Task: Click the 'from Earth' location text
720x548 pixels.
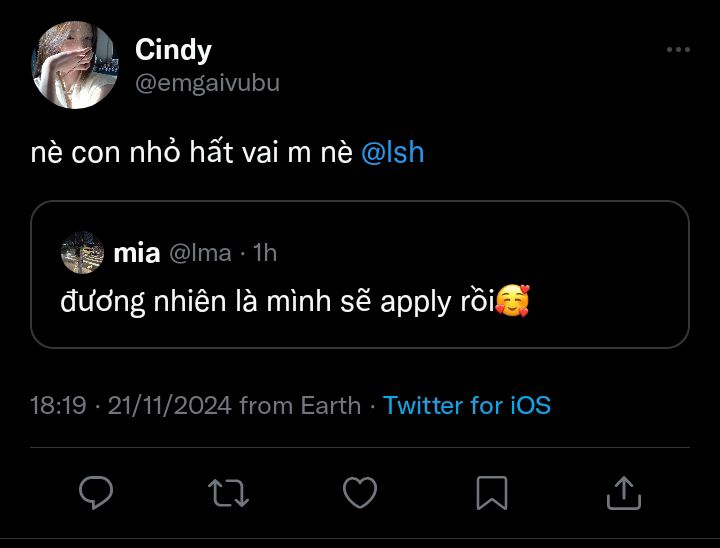Action: [300, 405]
